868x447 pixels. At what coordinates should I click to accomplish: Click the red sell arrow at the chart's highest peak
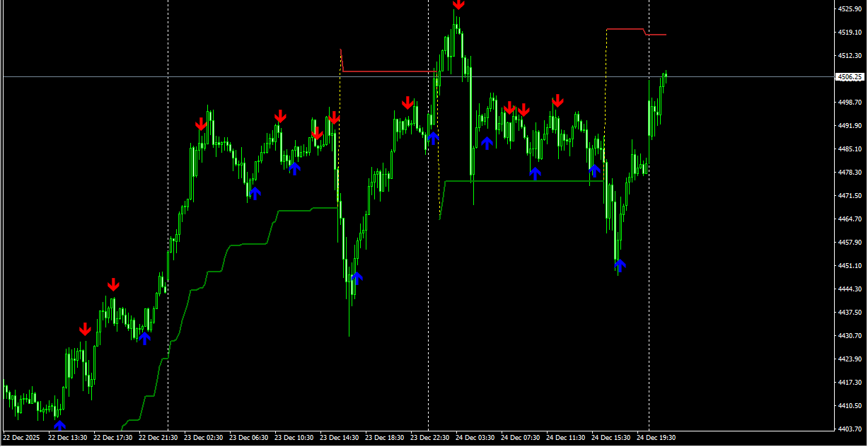[458, 4]
